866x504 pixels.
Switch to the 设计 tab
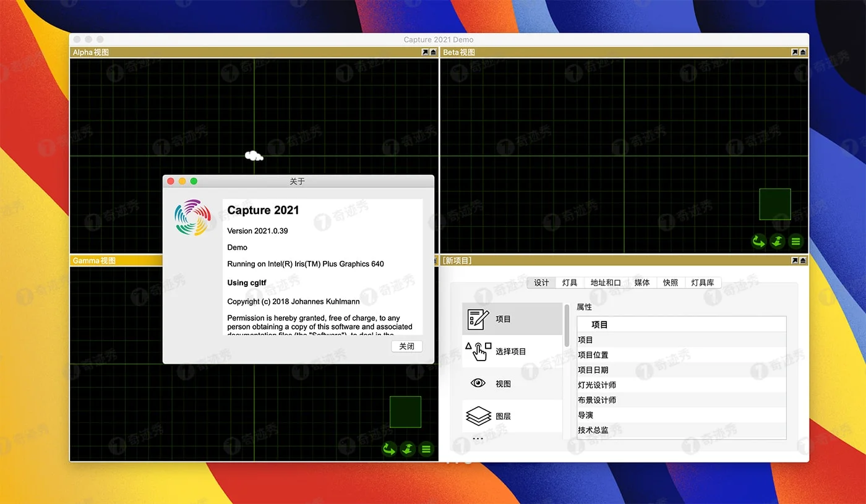[x=541, y=282]
